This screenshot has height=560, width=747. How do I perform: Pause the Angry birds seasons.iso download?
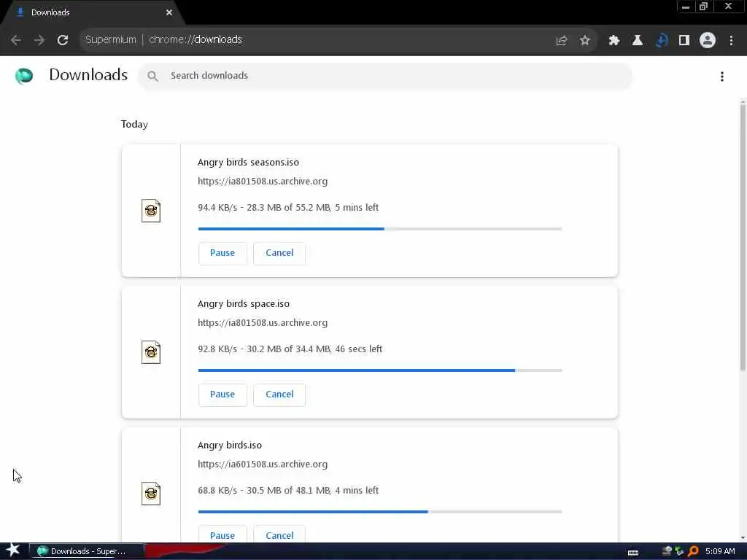(222, 253)
